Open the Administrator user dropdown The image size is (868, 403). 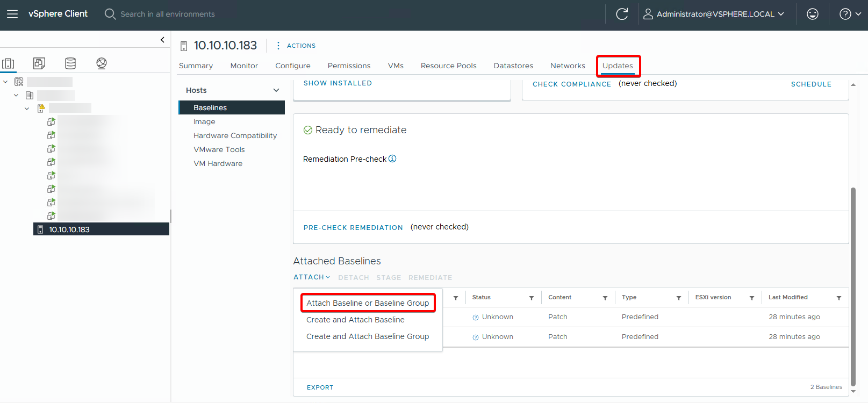(x=714, y=14)
